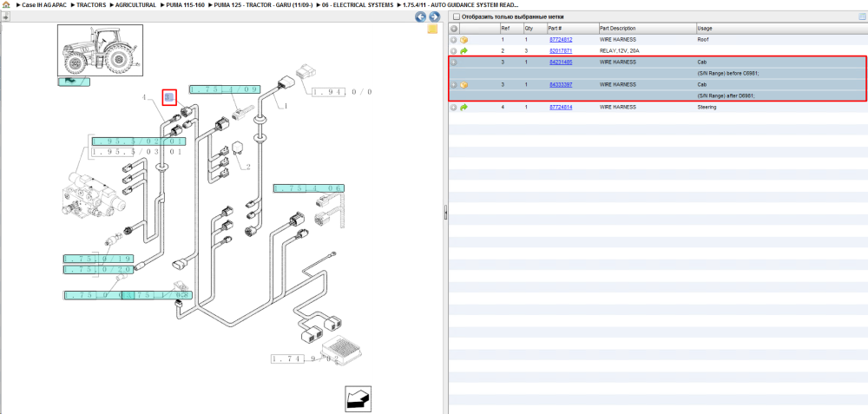Select callout number 2 near the relay
The width and height of the screenshot is (868, 414).
click(x=248, y=167)
